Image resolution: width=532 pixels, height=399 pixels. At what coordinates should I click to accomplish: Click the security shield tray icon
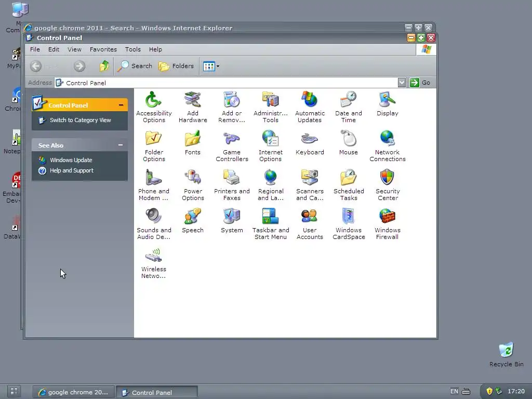tap(489, 391)
